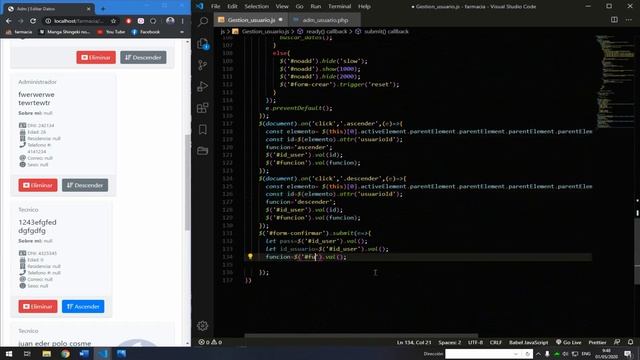The height and width of the screenshot is (360, 640).
Task: Open the View menu
Action: tap(282, 7)
